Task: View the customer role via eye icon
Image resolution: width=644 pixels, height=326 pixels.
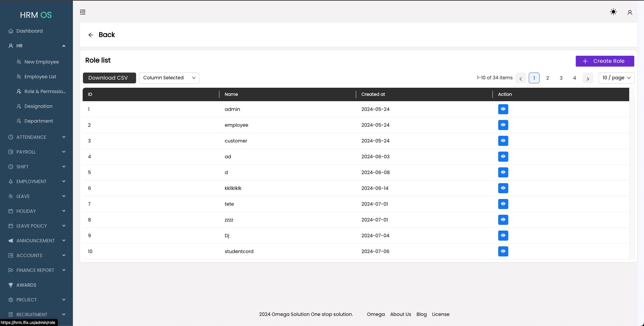Action: click(503, 141)
